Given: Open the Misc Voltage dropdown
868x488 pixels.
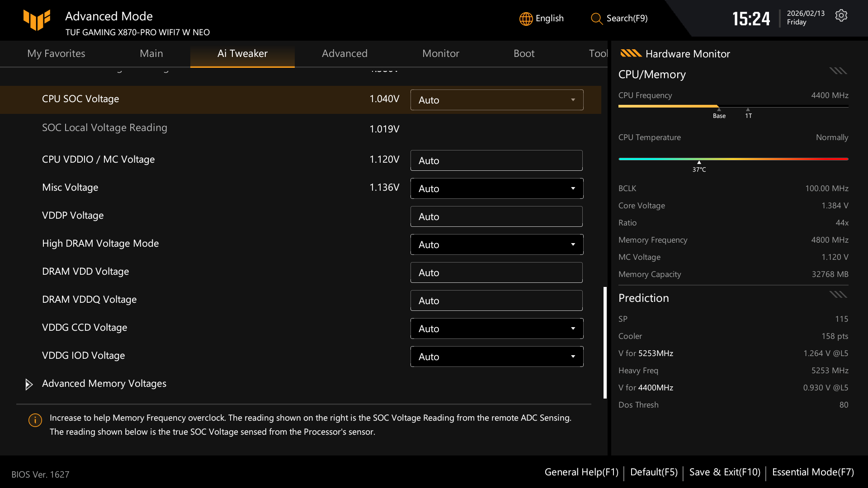Looking at the screenshot, I should point(573,188).
